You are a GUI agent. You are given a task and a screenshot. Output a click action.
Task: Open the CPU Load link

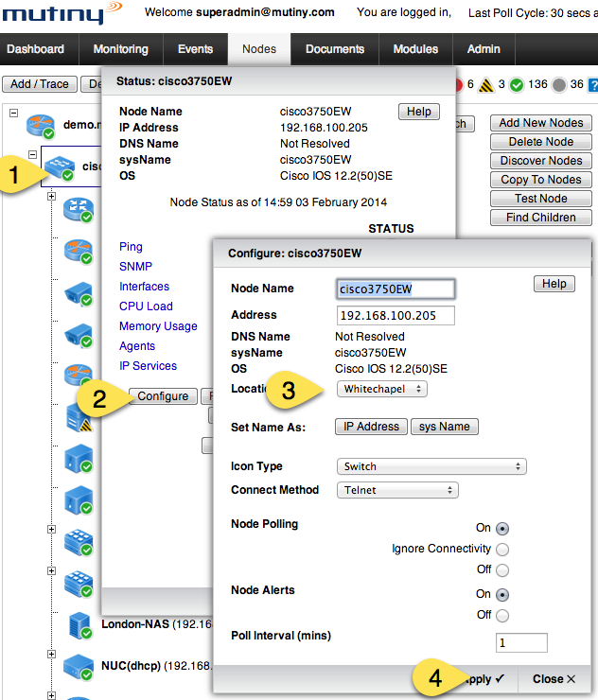pyautogui.click(x=146, y=306)
